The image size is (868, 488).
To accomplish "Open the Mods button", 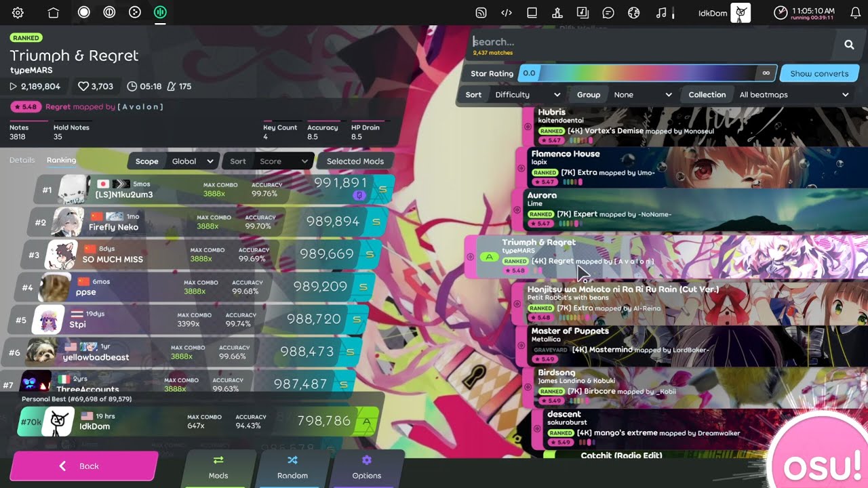I will pyautogui.click(x=218, y=468).
